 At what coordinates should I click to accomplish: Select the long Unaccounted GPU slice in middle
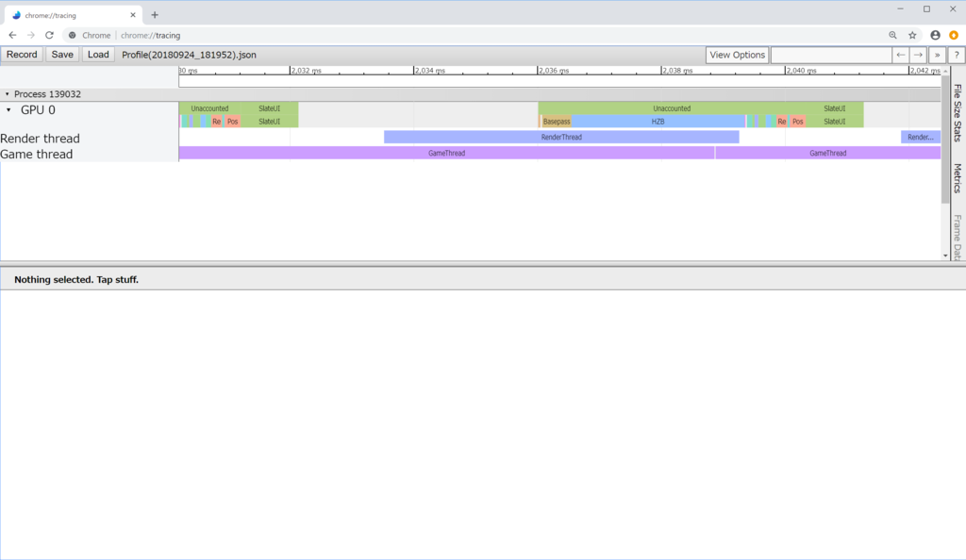(672, 108)
